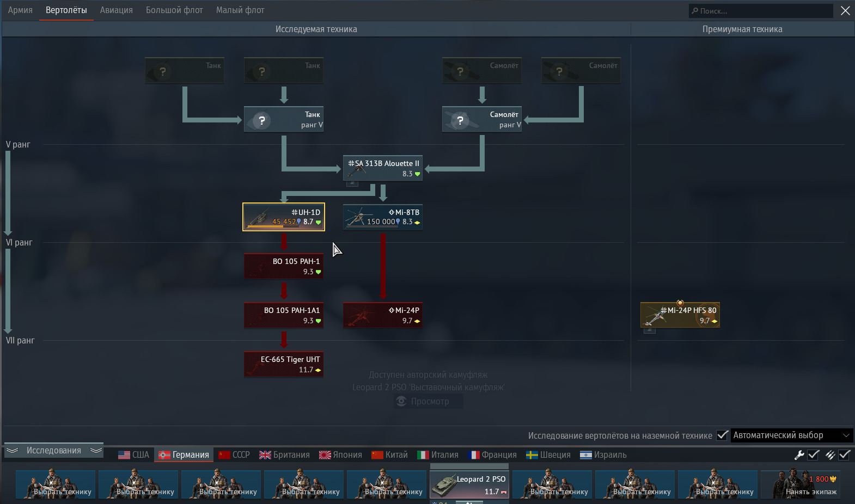The image size is (855, 504).
Task: Open the unknown Танк ранг V card
Action: pos(284,119)
